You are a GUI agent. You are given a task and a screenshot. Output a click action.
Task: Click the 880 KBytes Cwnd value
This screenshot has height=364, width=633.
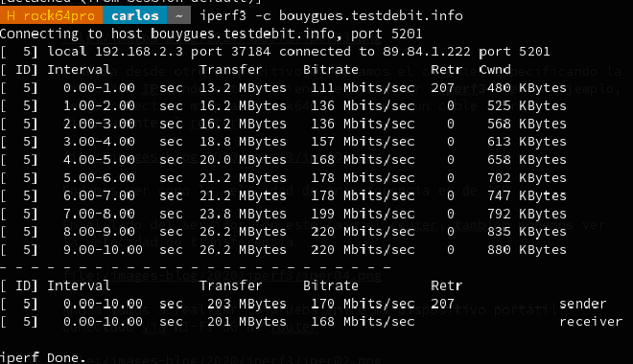(527, 250)
